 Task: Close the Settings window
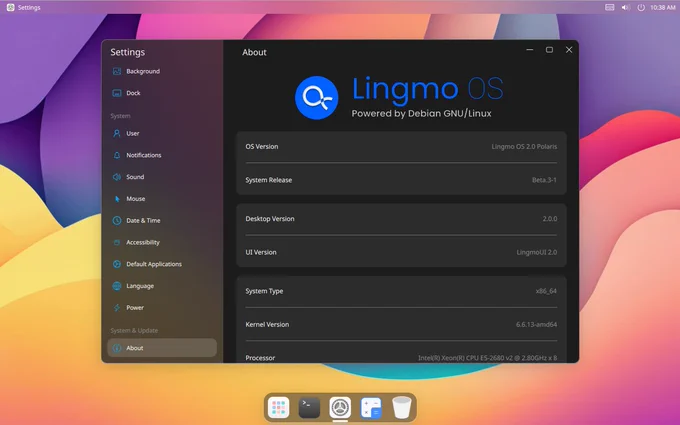(569, 50)
